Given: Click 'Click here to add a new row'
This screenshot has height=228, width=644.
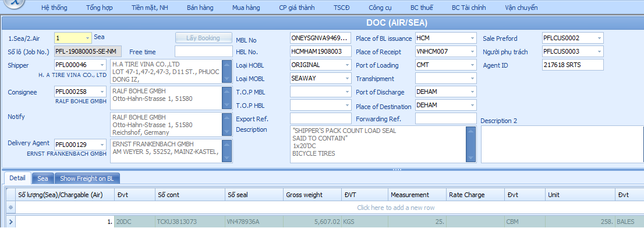Looking at the screenshot, I should tap(395, 208).
